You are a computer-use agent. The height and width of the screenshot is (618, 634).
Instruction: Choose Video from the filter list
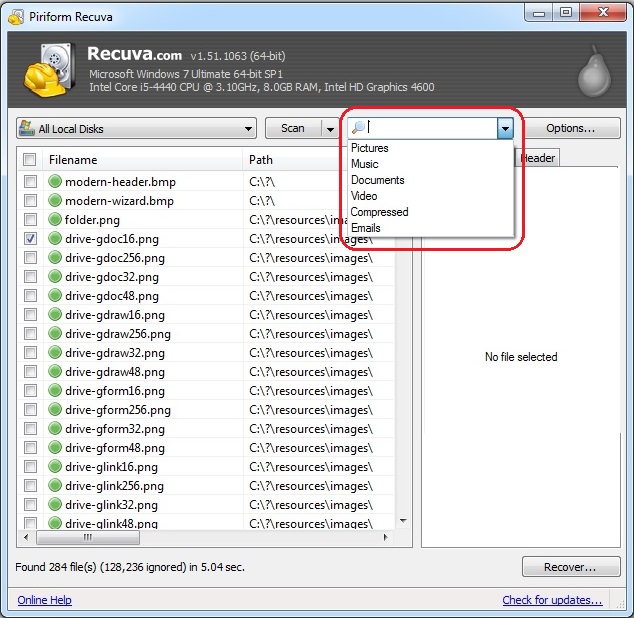[x=431, y=196]
